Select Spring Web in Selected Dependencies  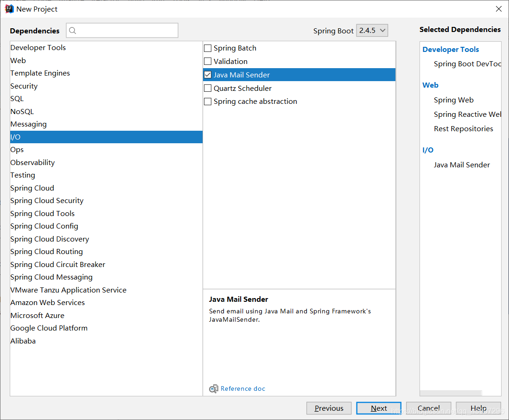coord(453,100)
